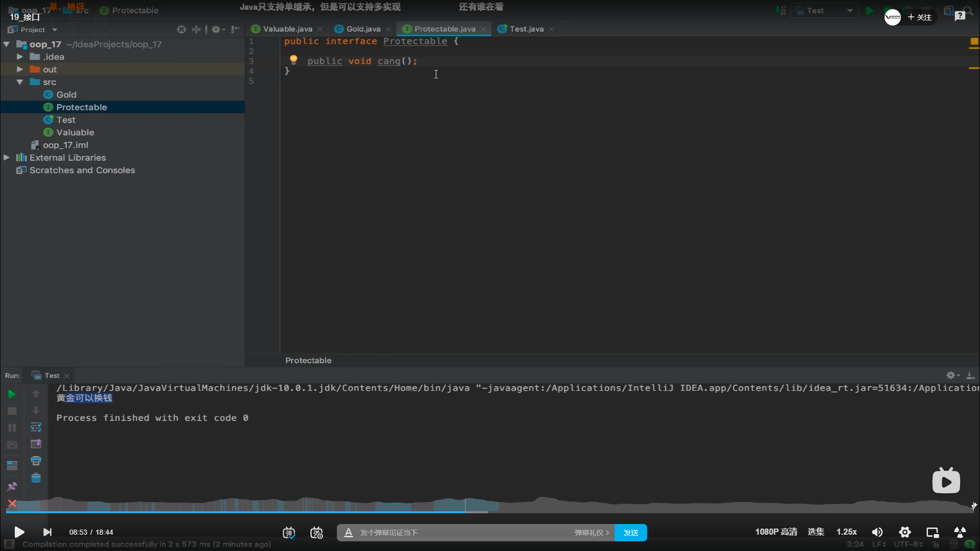The height and width of the screenshot is (551, 980).
Task: Click the print icon in the Run toolbar
Action: [x=36, y=461]
